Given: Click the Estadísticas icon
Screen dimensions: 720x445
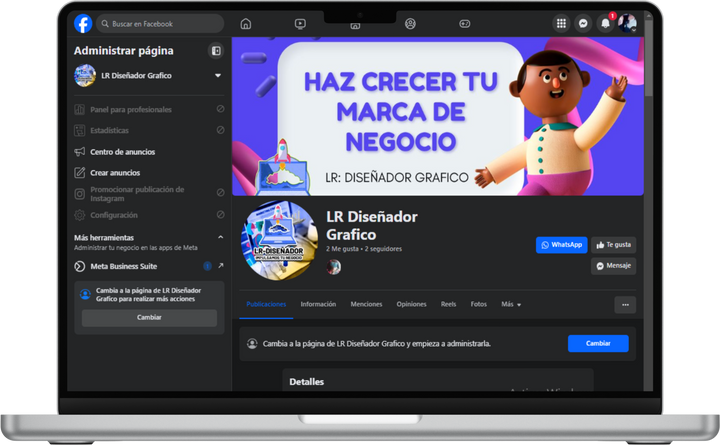Looking at the screenshot, I should coord(79,130).
